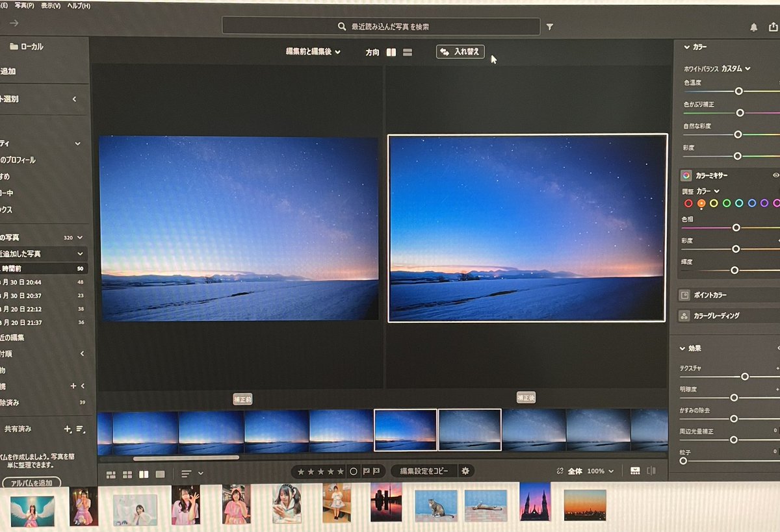The width and height of the screenshot is (780, 532).
Task: Click the 入れ替え swap button
Action: [460, 51]
